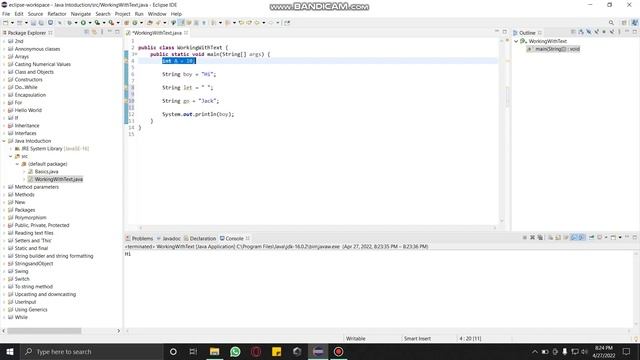Select the Java perspective icon at top right
Viewport: 640px width, 360px height.
[x=635, y=23]
